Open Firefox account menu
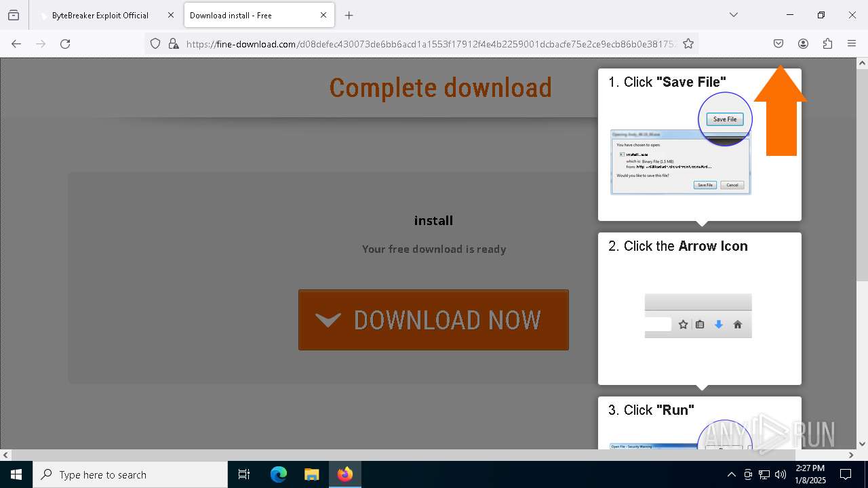This screenshot has height=488, width=868. [x=803, y=43]
